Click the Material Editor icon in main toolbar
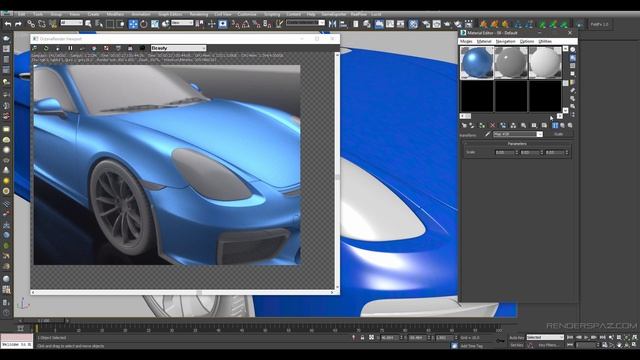This screenshot has width=640, height=360. click(x=413, y=24)
